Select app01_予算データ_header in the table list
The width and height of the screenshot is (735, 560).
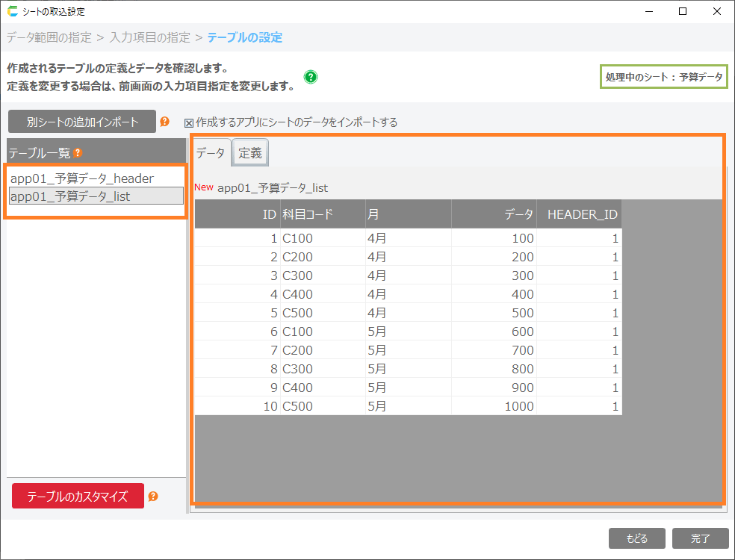82,178
